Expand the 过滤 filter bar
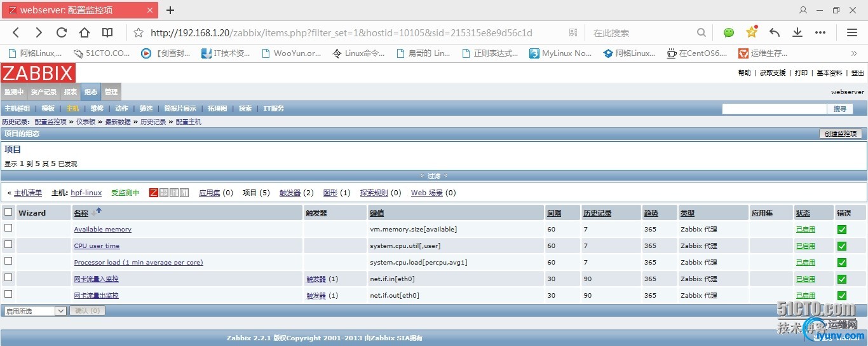This screenshot has height=346, width=868. pyautogui.click(x=434, y=176)
